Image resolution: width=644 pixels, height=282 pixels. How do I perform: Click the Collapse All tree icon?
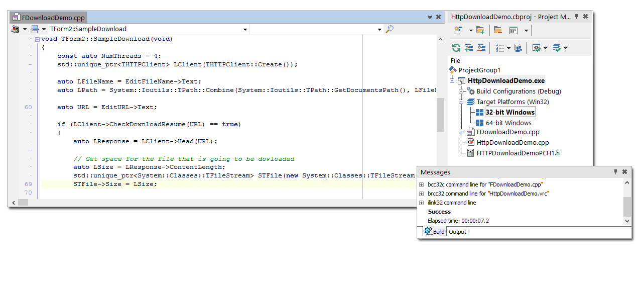coord(481,48)
